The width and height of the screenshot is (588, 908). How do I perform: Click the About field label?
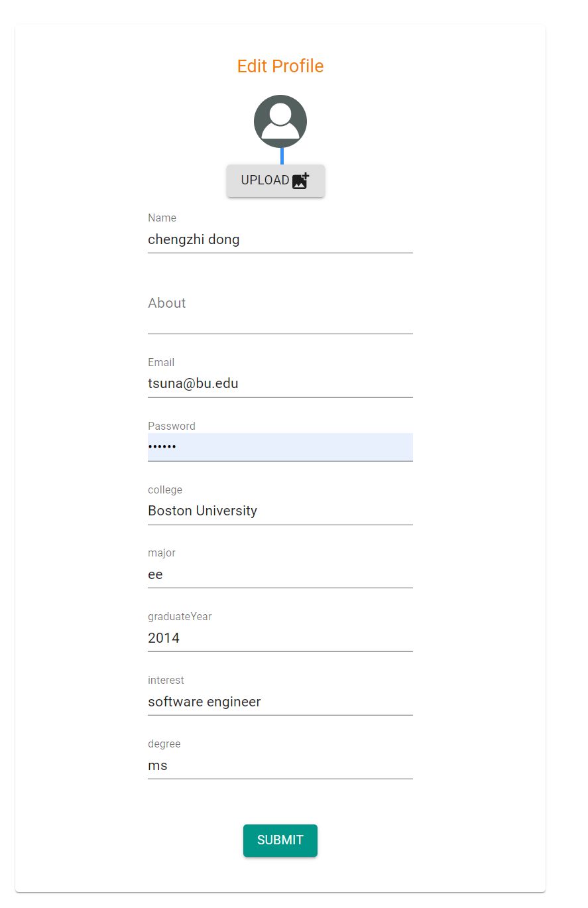pos(166,303)
